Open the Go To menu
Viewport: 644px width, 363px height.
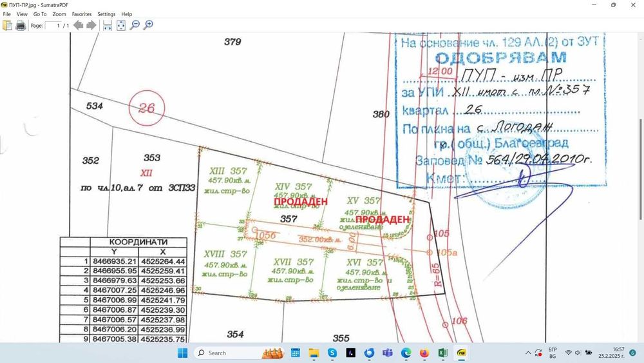(x=40, y=14)
